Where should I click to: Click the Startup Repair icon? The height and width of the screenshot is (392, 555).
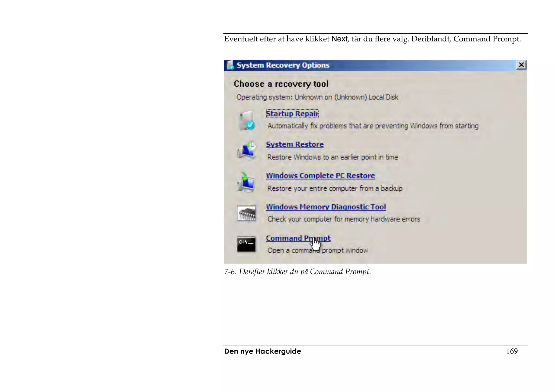246,121
